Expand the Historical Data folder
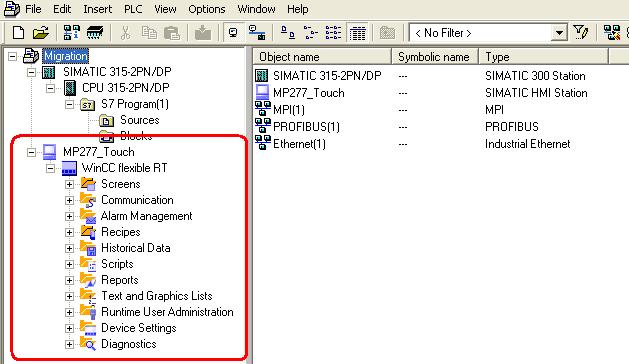The image size is (629, 364). [x=69, y=248]
